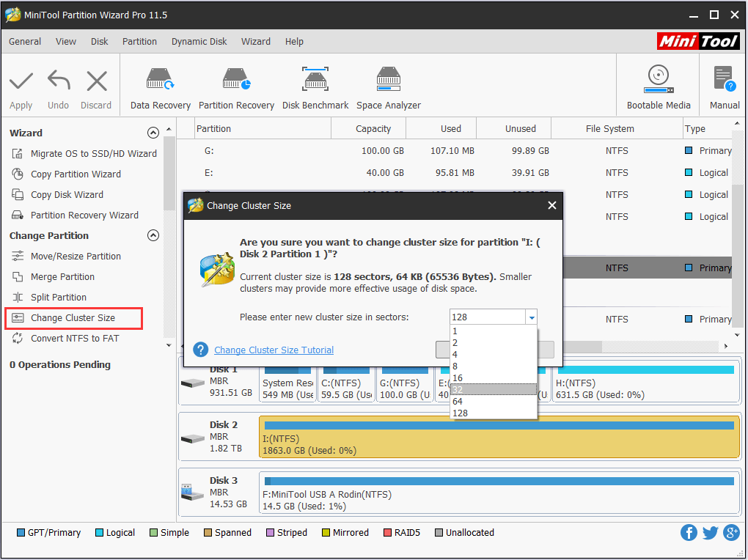
Task: Launch Copy Partition Wizard
Action: (x=66, y=174)
